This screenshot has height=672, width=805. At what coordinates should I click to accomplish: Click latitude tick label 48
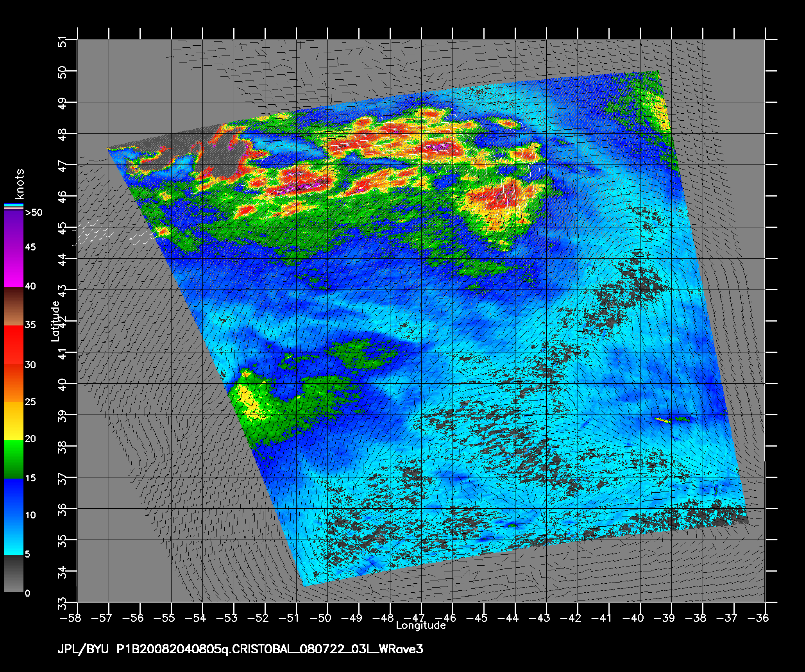(x=62, y=134)
